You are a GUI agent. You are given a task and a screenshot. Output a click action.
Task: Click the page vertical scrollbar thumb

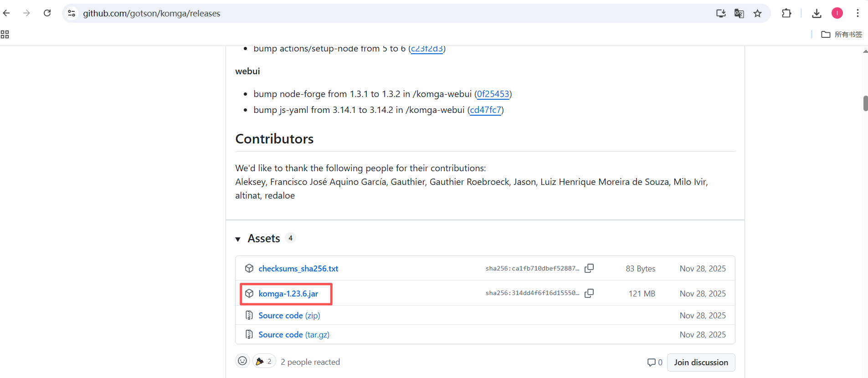click(865, 103)
